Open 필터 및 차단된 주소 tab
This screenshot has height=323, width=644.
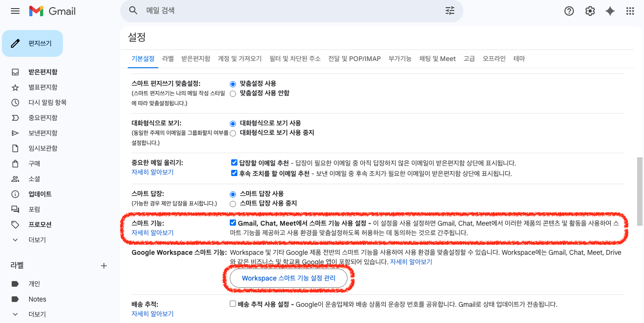(295, 59)
